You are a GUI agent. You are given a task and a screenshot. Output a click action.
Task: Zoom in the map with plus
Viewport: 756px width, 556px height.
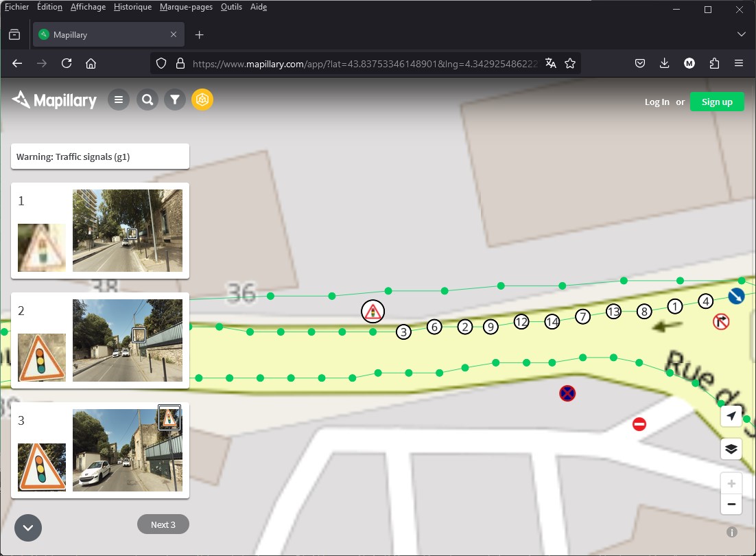(731, 483)
